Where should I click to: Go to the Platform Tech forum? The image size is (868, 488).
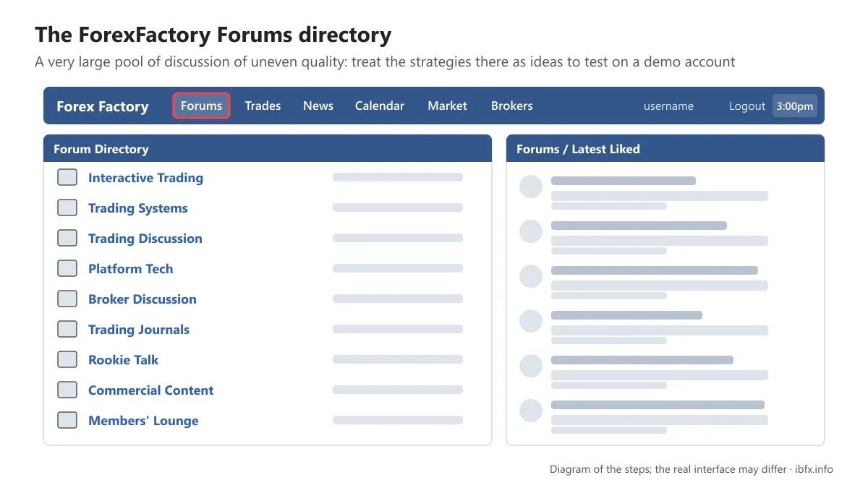[130, 269]
